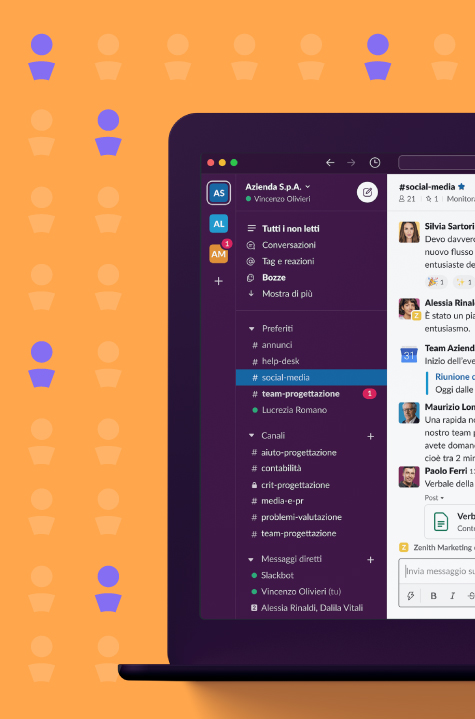Select Tag e reazioni
The width and height of the screenshot is (475, 719).
coord(288,261)
